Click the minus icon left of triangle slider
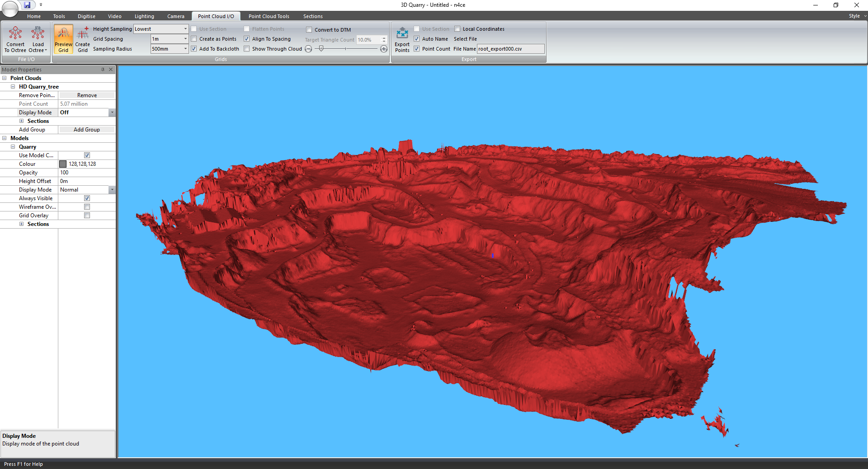868x469 pixels. pos(308,49)
